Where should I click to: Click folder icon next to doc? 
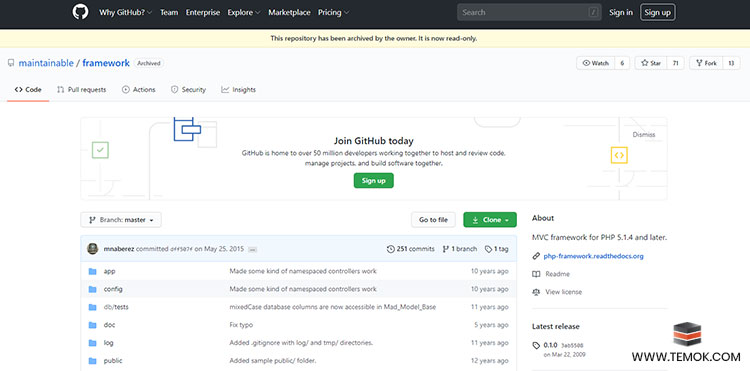point(92,325)
